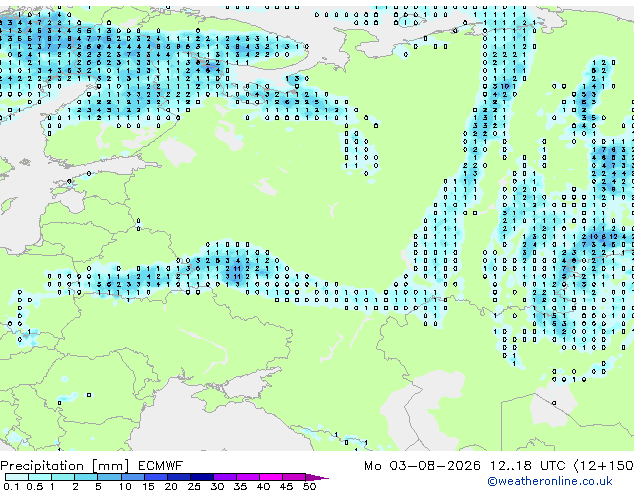Screen dimensions: 634x490
Task: Click the '25' legend value label
Action: (194, 486)
